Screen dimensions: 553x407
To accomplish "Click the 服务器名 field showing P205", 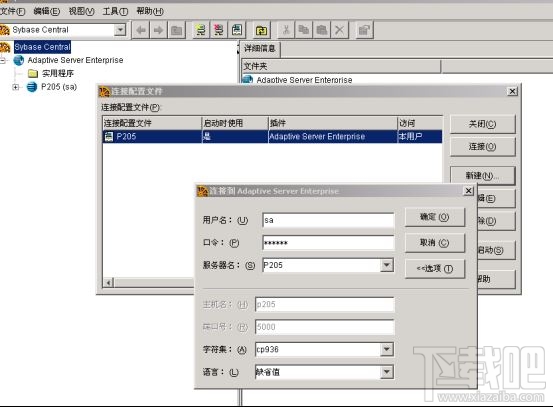I will [x=322, y=265].
